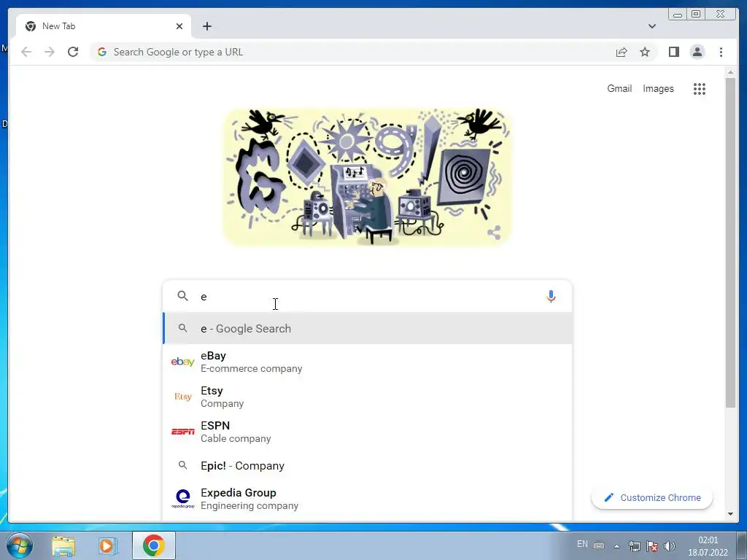The height and width of the screenshot is (560, 747).
Task: Open Chrome's three-dot menu
Action: tap(721, 52)
